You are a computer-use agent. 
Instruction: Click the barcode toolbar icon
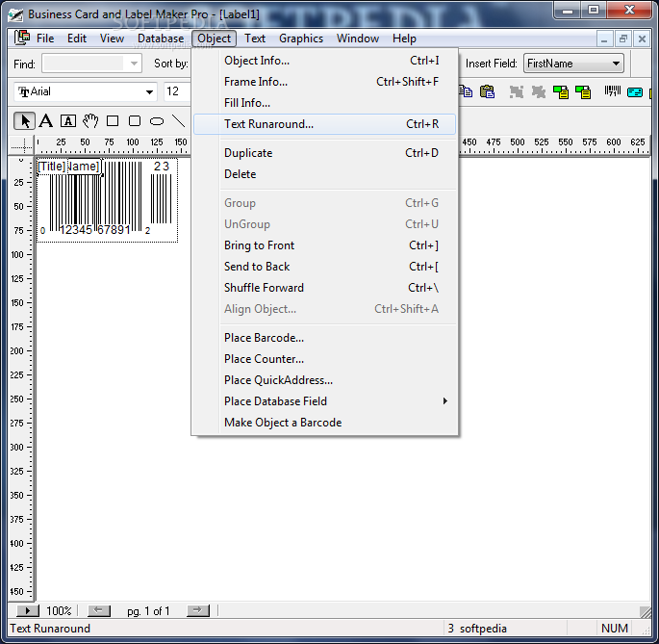613,90
